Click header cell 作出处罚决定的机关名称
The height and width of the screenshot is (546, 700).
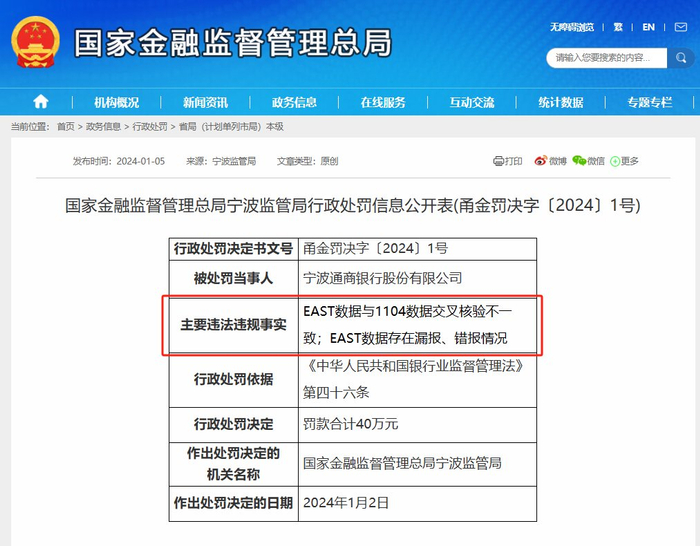[233, 464]
